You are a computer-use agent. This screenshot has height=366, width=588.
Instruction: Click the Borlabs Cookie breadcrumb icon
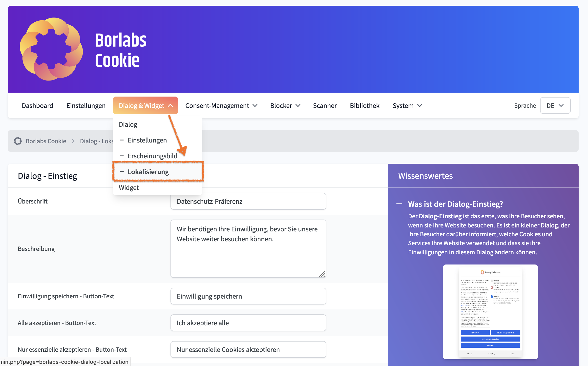coord(18,141)
